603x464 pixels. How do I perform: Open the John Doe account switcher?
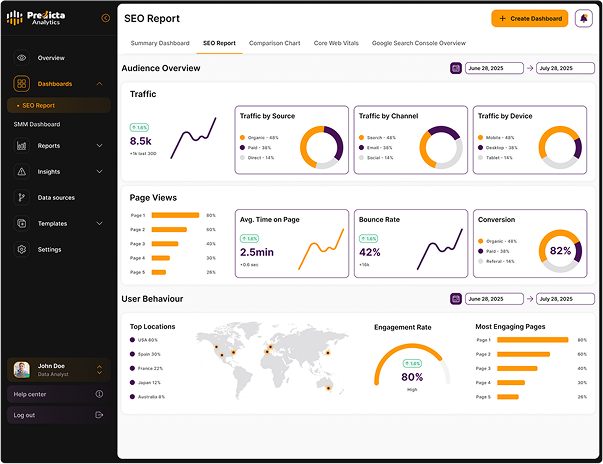99,370
